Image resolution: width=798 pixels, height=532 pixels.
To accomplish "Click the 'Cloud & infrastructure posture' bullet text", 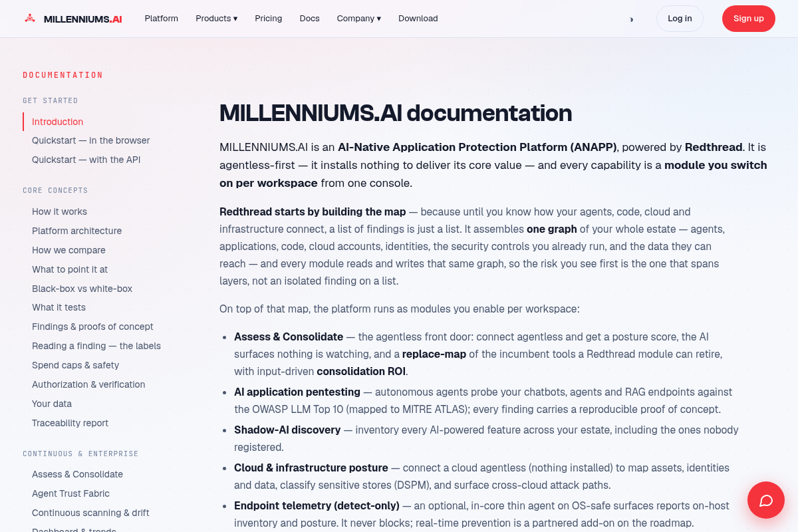I will point(311,467).
